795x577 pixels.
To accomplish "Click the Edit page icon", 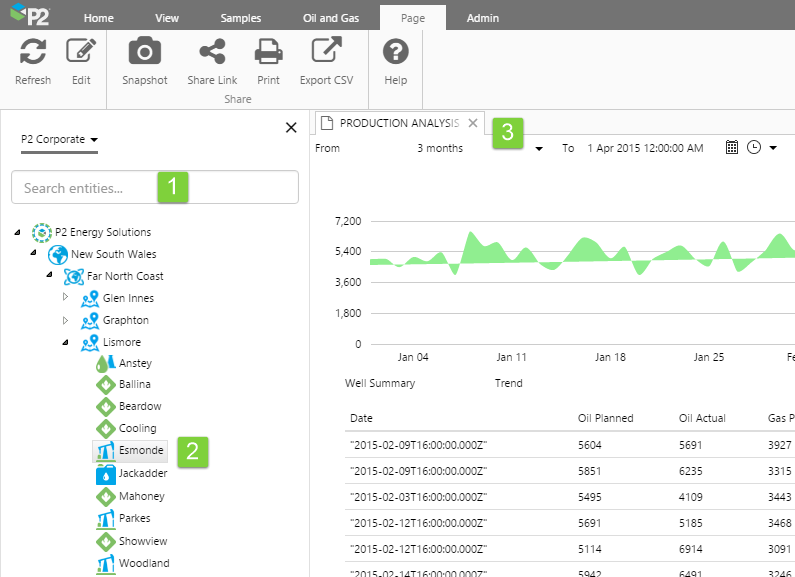I will 81,52.
